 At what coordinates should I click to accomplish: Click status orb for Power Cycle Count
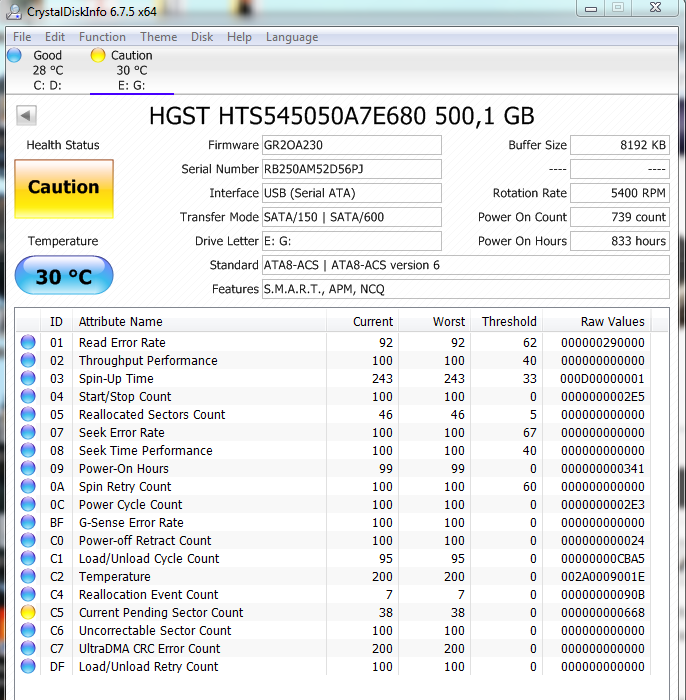[x=28, y=504]
